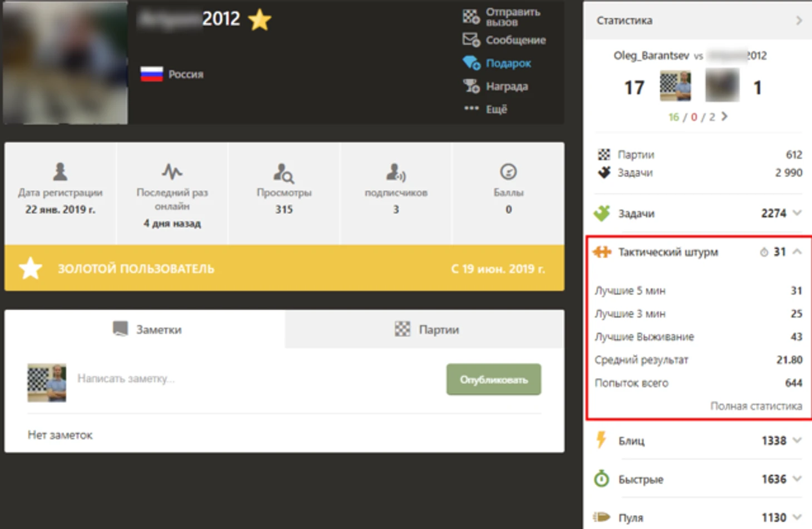Click the last online activity pulse icon
This screenshot has height=529, width=812.
172,171
